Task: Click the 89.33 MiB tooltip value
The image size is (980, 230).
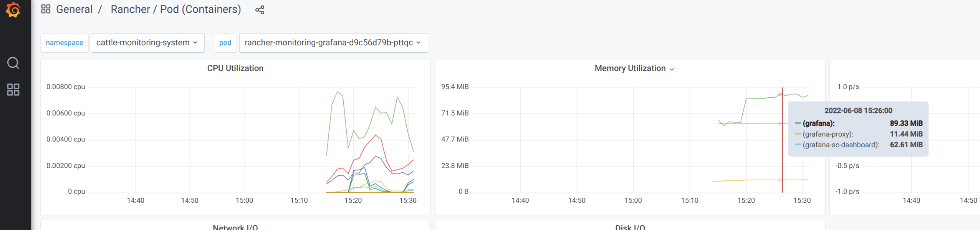Action: click(906, 123)
